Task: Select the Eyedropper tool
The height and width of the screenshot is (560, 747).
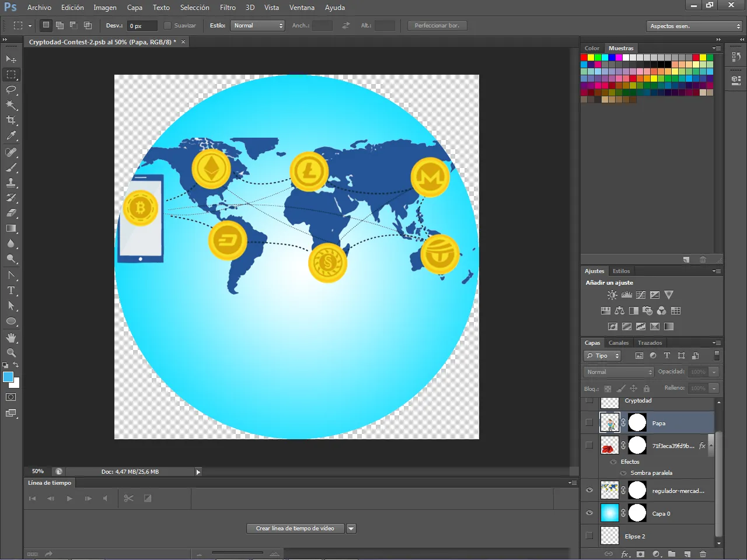Action: tap(11, 135)
